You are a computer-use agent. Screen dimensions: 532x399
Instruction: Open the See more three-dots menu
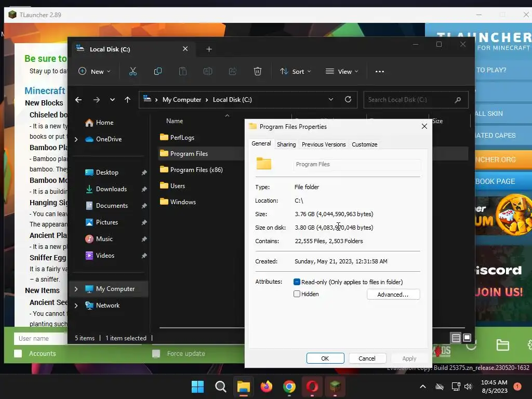tap(380, 72)
